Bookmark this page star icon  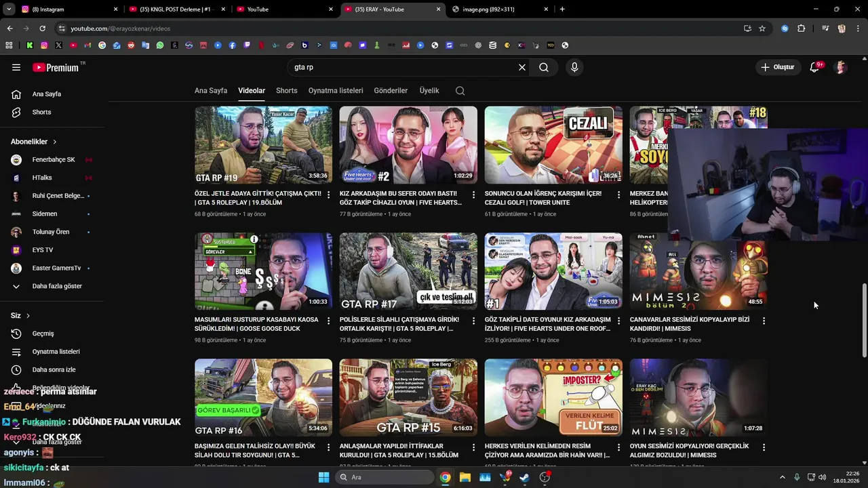[762, 28]
